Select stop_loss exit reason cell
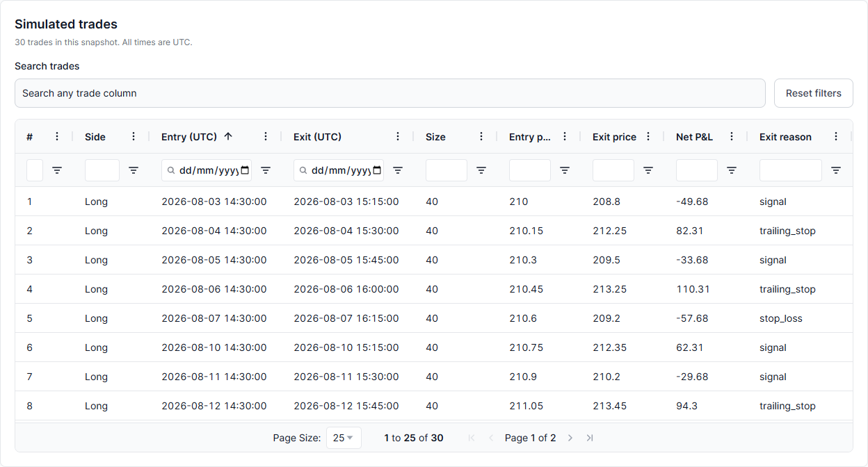Viewport: 868px width, 467px height. coord(800,318)
